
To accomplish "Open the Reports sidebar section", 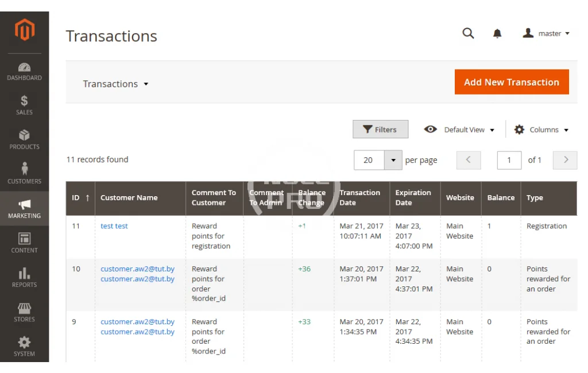I will pos(24,278).
